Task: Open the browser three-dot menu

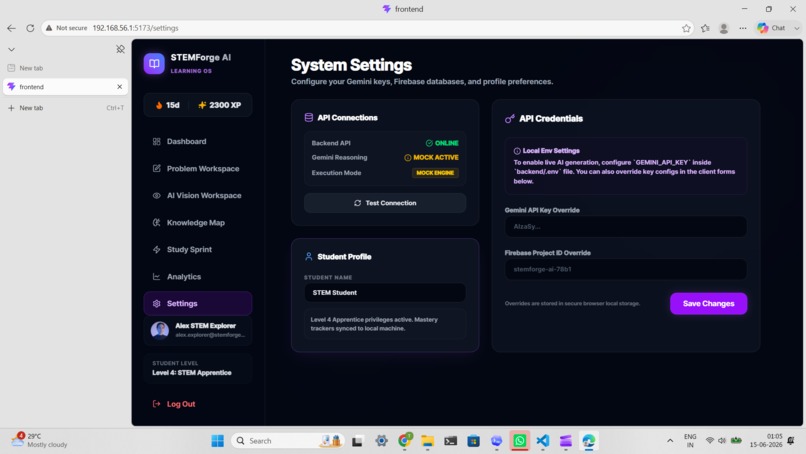Action: coord(743,28)
